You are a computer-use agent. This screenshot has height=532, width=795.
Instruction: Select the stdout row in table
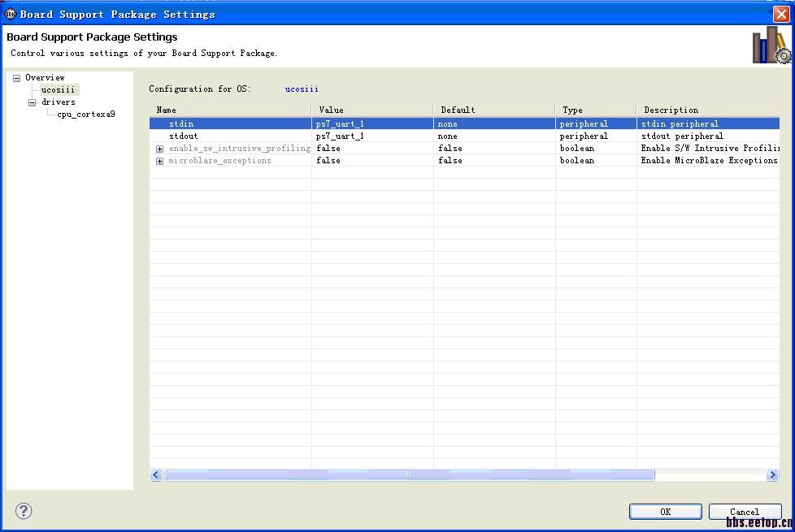click(183, 136)
